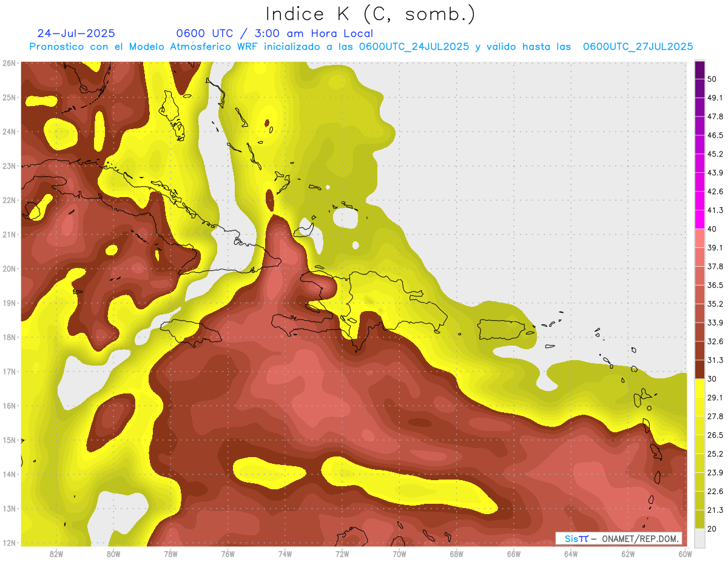
Task: Click the 0600UTC_27JUL2025 valid-until timestamp
Action: tap(638, 47)
